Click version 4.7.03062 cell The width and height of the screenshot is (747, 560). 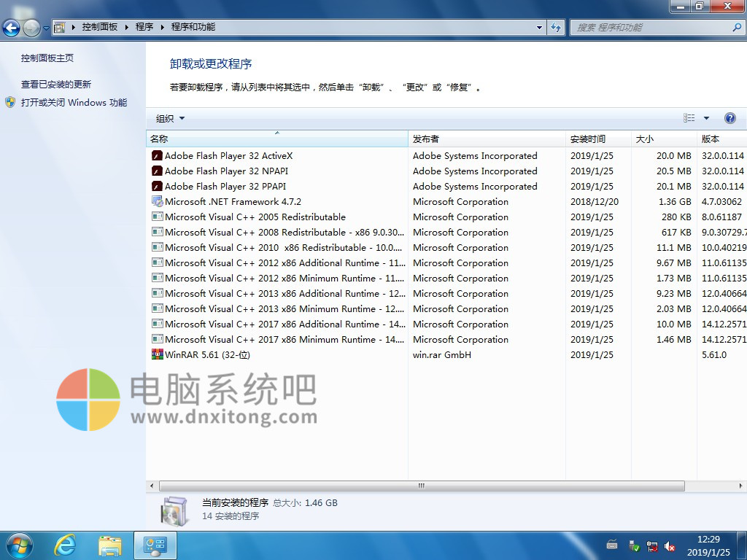[x=721, y=202]
